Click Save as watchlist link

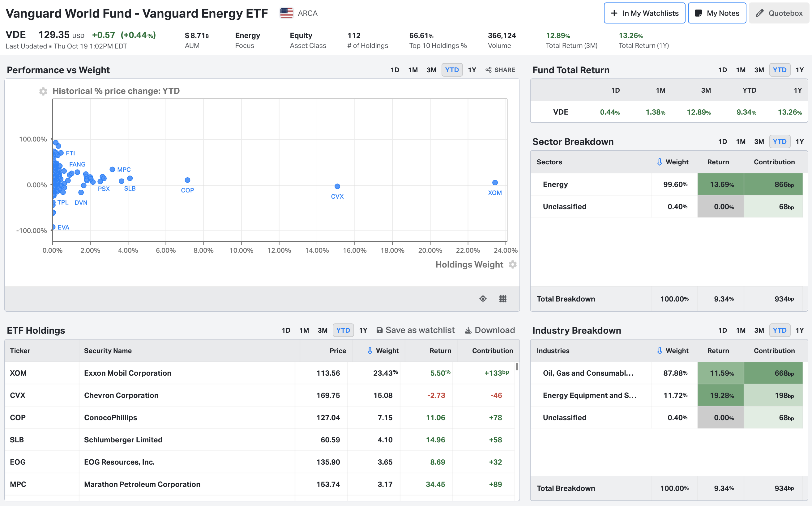tap(415, 330)
